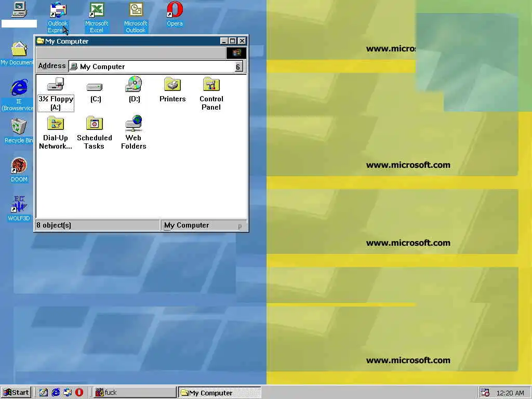Viewport: 532px width, 399px height.
Task: Open the Address bar dropdown arrow
Action: [238, 66]
